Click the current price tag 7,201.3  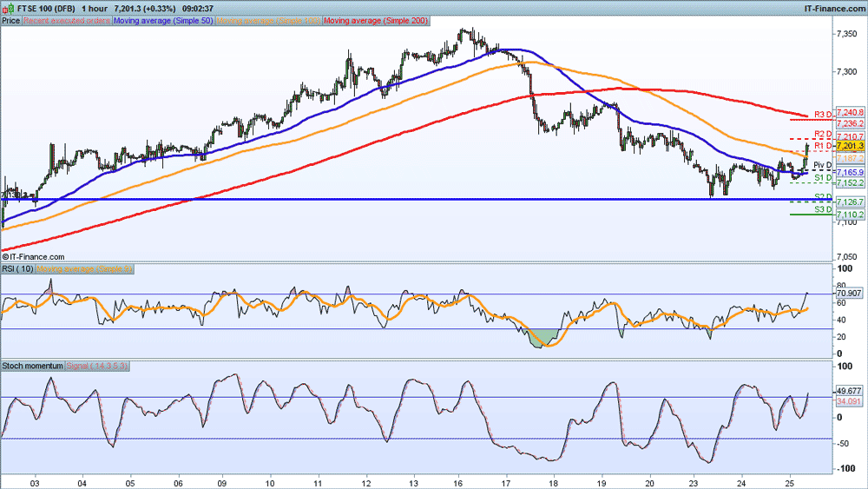pos(851,146)
